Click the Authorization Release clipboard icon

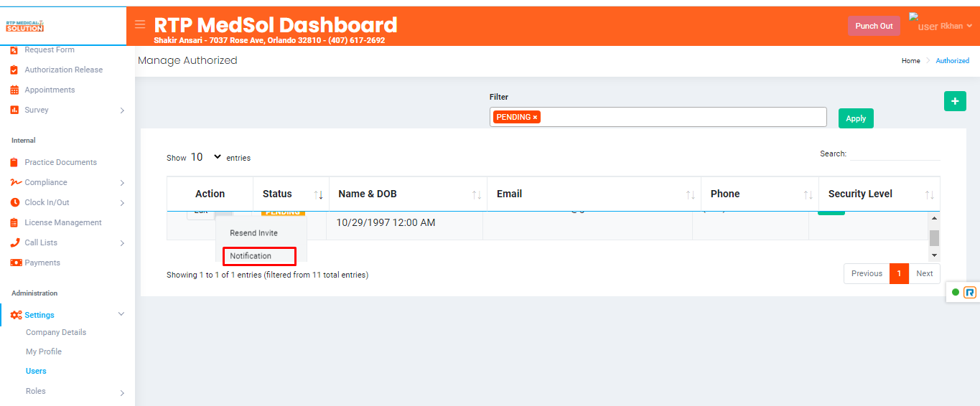coord(14,70)
